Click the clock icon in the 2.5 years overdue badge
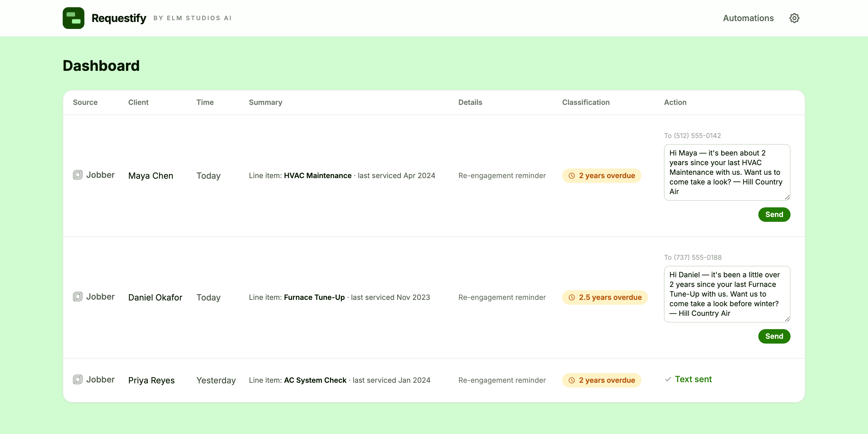 point(571,297)
